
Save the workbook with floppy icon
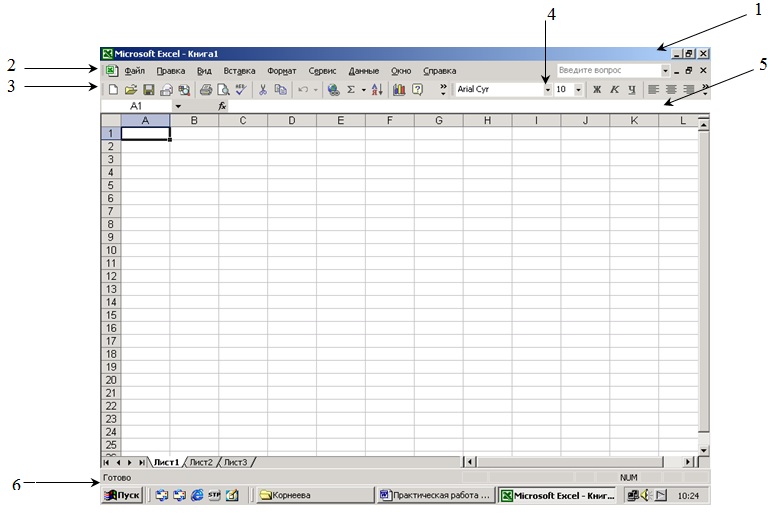click(148, 90)
